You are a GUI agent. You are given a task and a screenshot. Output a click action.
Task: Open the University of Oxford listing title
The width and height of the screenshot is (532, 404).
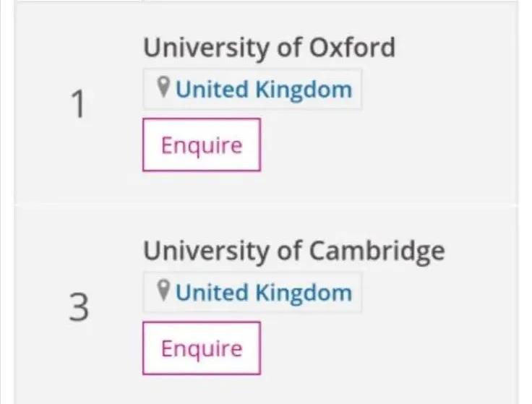pyautogui.click(x=270, y=48)
